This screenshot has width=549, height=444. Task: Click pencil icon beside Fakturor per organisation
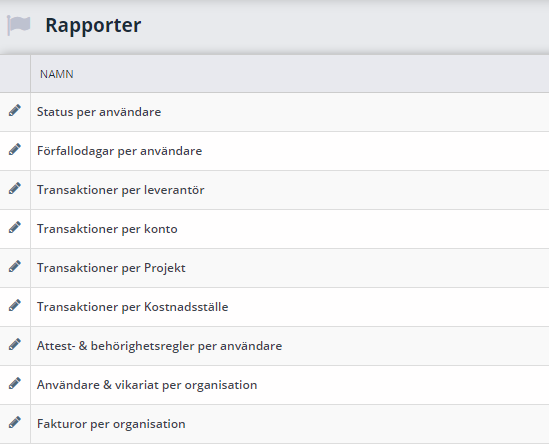tap(15, 422)
